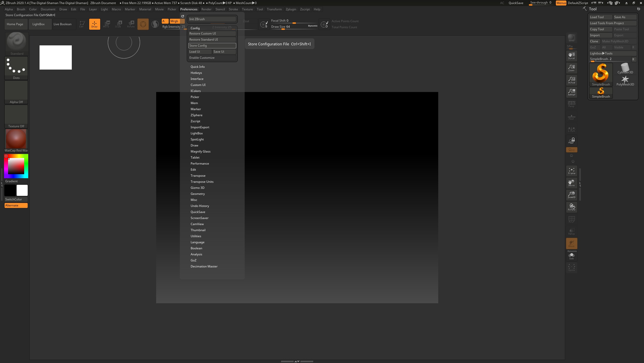Expand the Decimation Master section
Screen dimensions: 644x363
[204, 266]
